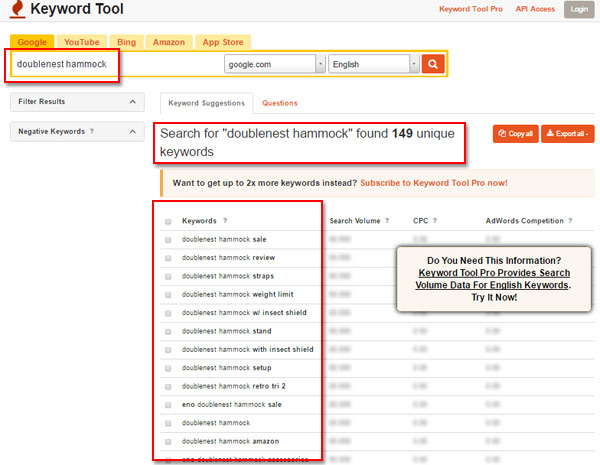Check the box for doublenest hammock with insect shield
Image resolution: width=600 pixels, height=465 pixels.
click(168, 350)
